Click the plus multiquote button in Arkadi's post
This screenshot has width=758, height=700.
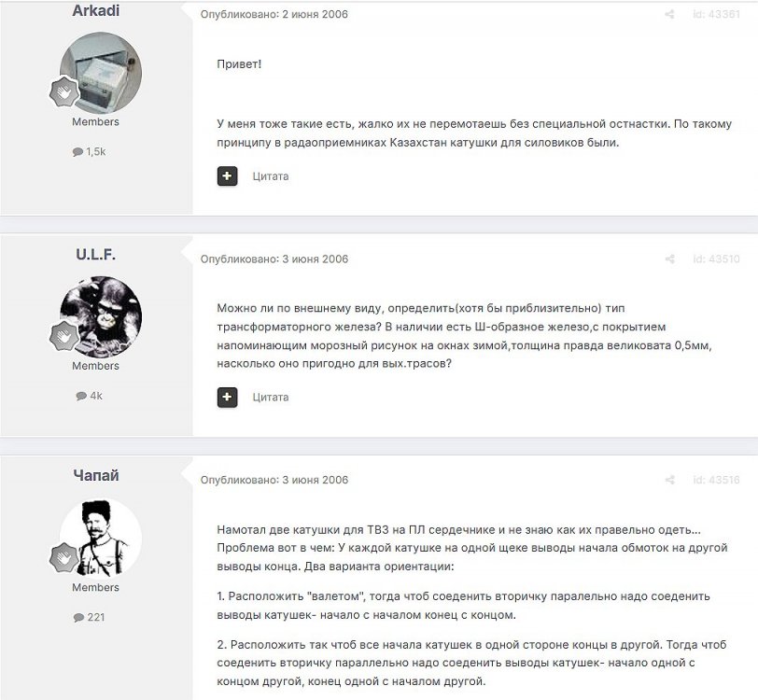tap(227, 176)
